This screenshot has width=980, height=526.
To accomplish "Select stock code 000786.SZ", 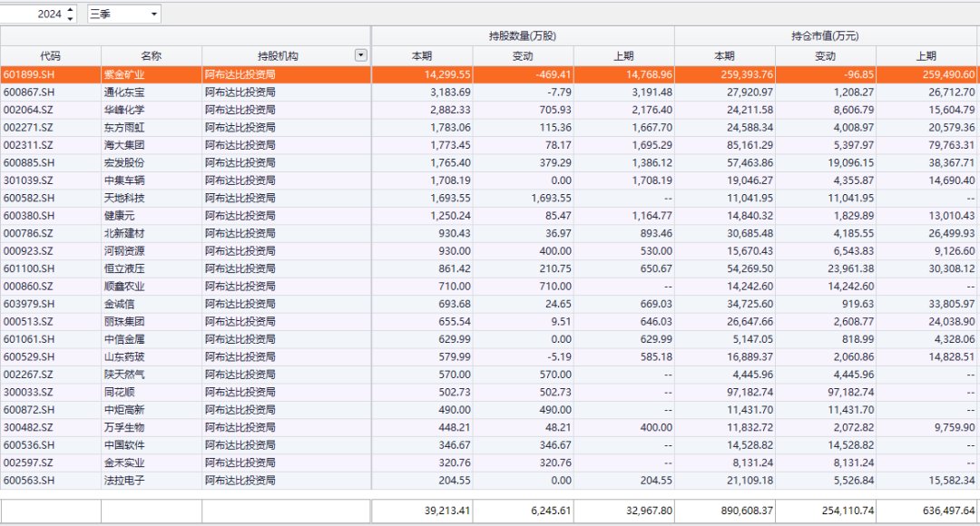I will pos(28,233).
